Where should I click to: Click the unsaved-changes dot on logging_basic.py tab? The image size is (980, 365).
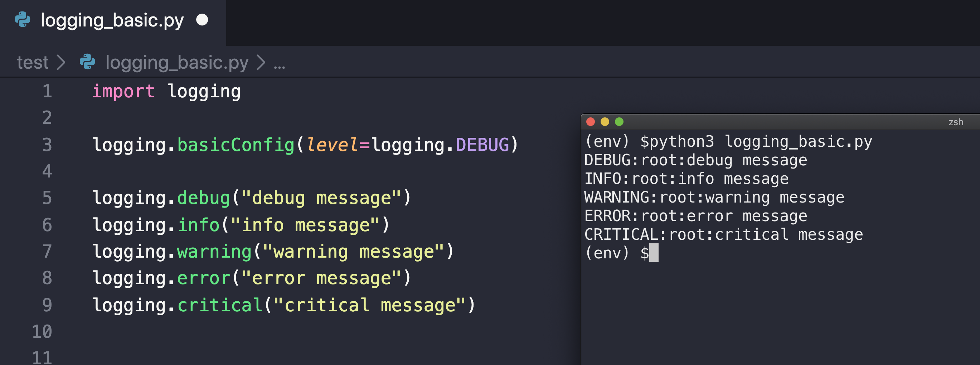pos(202,20)
